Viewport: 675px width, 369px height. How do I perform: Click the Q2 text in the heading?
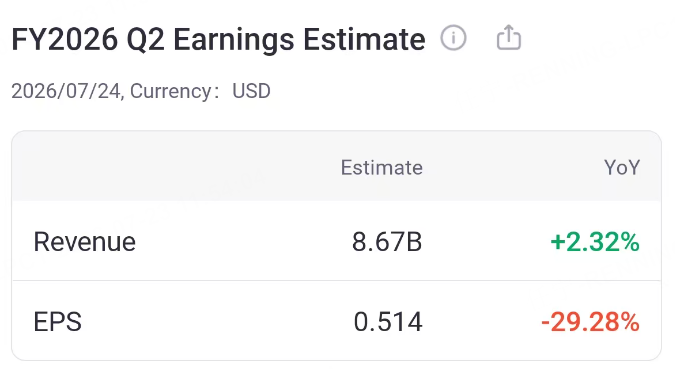[x=146, y=40]
